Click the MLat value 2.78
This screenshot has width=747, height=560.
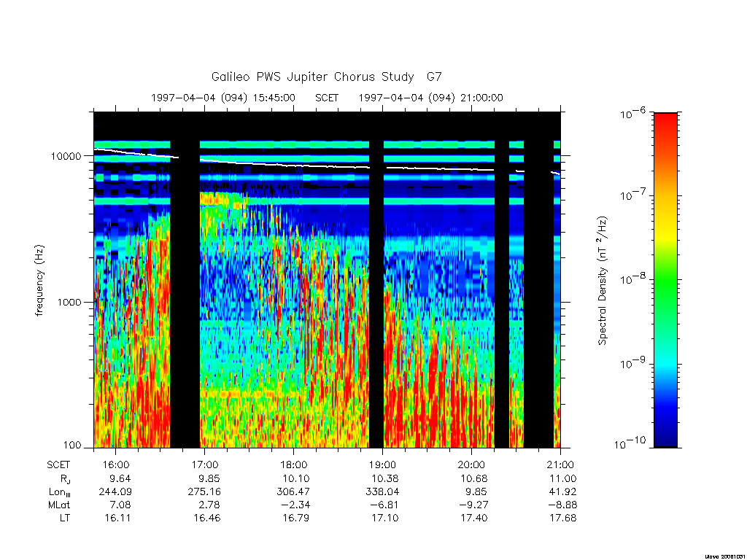click(x=209, y=505)
